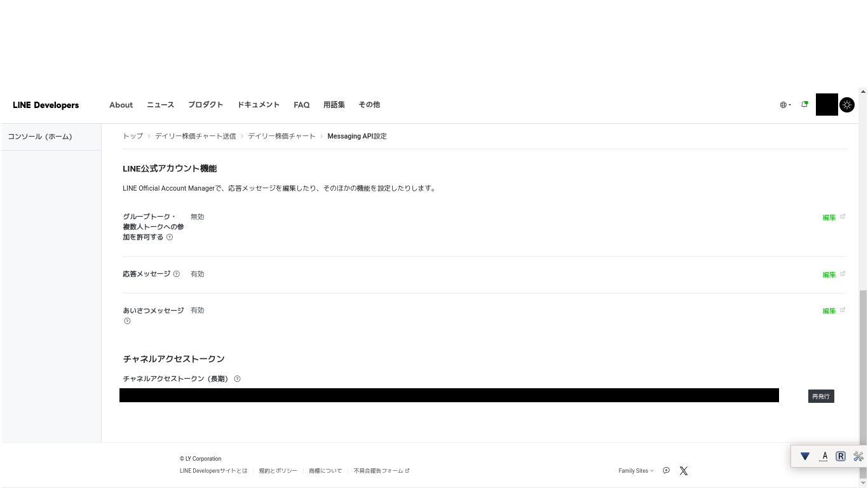The width and height of the screenshot is (868, 488).
Task: Open 規約とポリシー footer link
Action: [278, 471]
